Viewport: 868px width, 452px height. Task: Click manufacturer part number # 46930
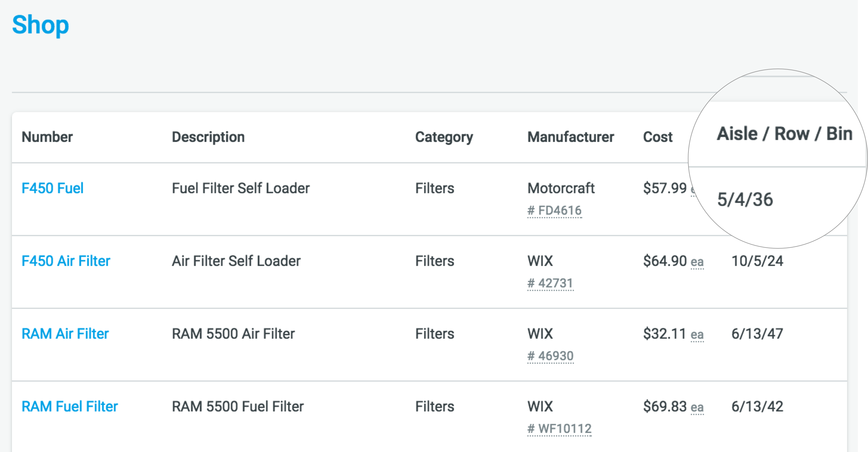coord(550,356)
